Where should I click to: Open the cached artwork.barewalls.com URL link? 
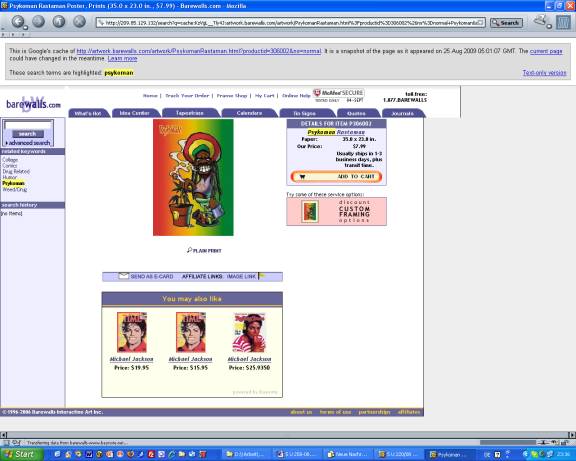pyautogui.click(x=199, y=51)
